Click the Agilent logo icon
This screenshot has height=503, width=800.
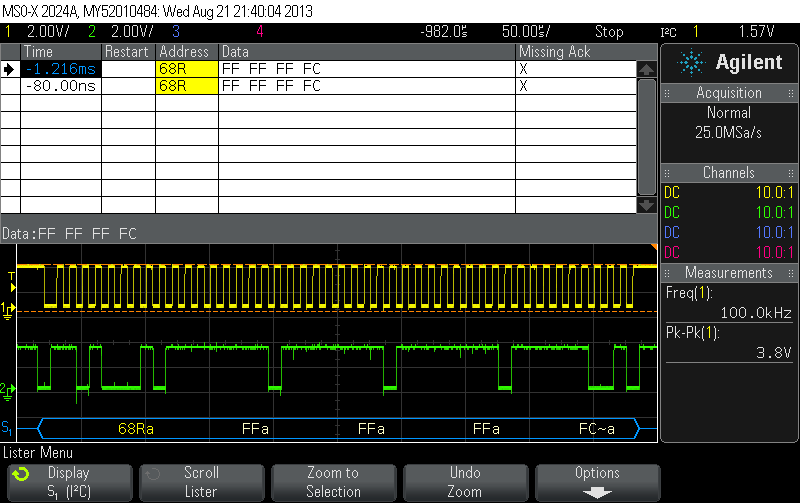click(691, 63)
